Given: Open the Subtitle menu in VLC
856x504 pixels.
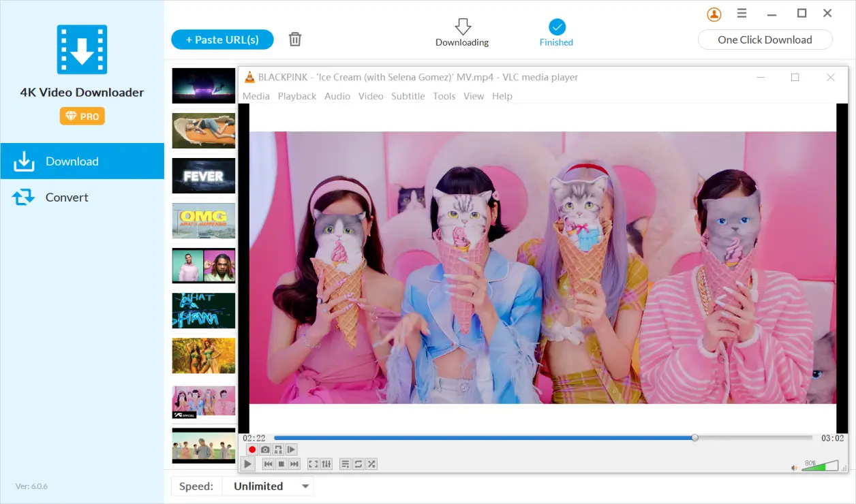Looking at the screenshot, I should 408,96.
